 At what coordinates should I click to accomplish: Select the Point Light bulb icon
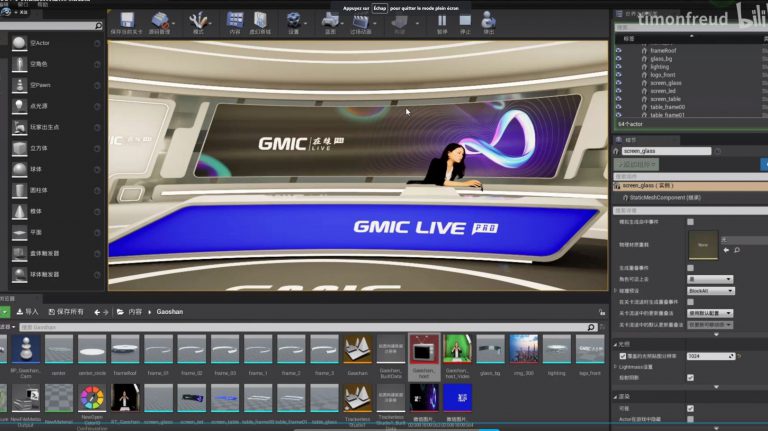(x=20, y=106)
